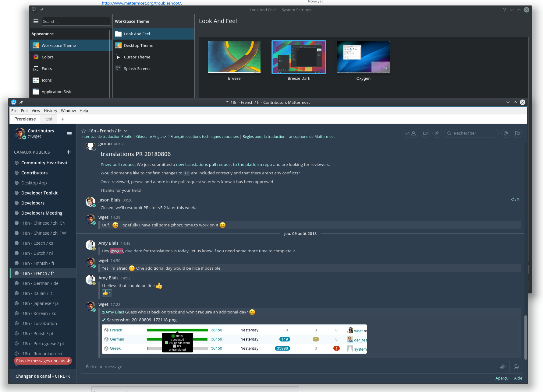The width and height of the screenshot is (543, 392).
Task: Click the Aide link
Action: pyautogui.click(x=518, y=378)
